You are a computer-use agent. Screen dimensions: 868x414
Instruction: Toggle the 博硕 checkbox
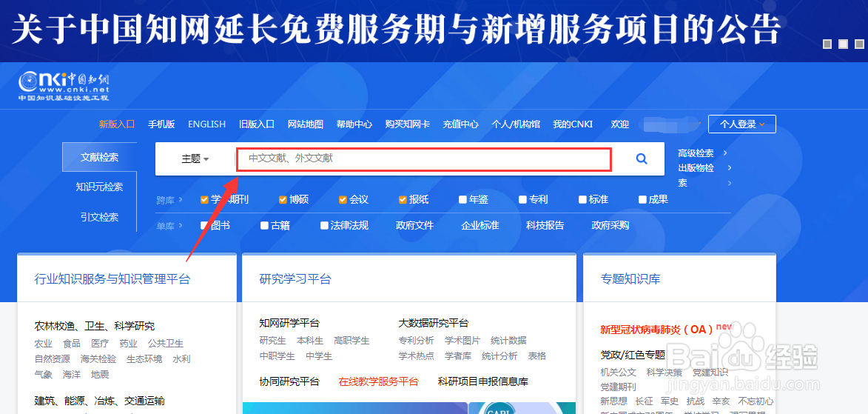tap(283, 199)
